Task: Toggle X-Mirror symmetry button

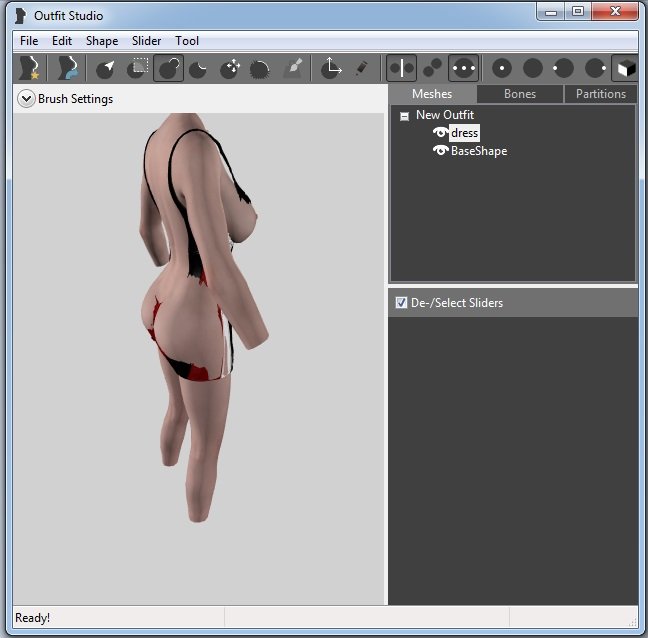Action: tap(401, 68)
